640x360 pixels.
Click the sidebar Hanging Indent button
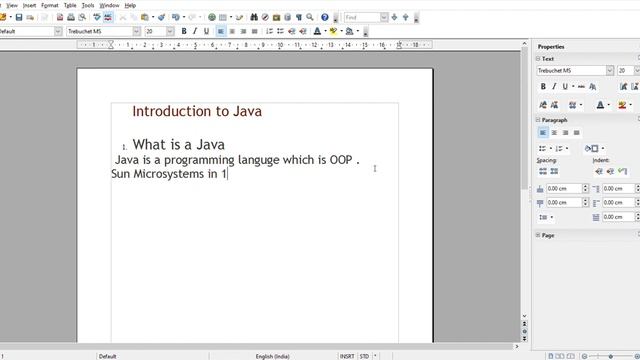[x=622, y=171]
